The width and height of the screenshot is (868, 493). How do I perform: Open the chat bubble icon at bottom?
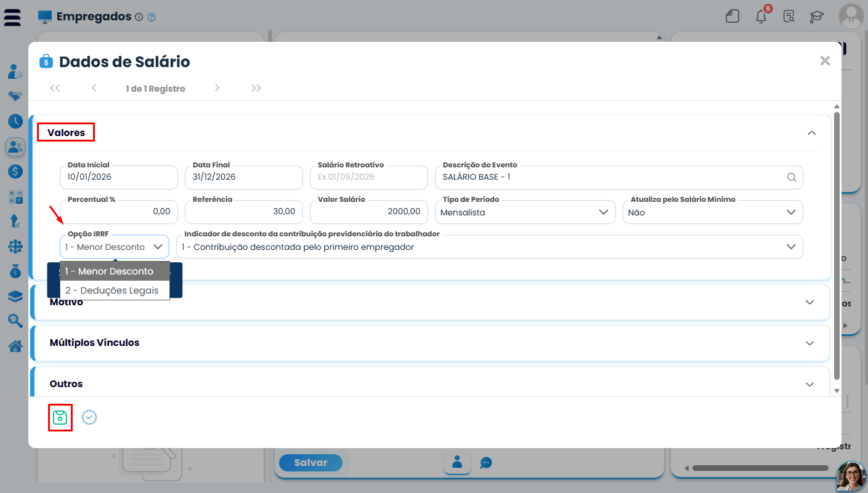click(x=486, y=463)
